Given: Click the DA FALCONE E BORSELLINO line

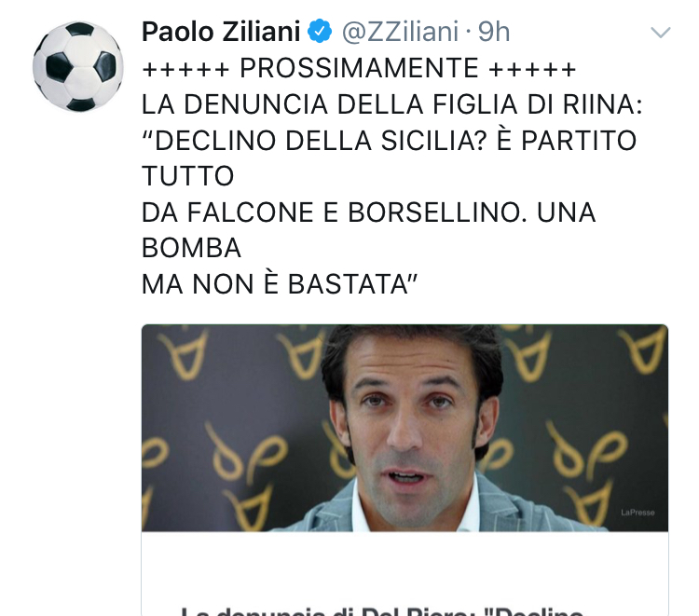Looking at the screenshot, I should pyautogui.click(x=369, y=212).
